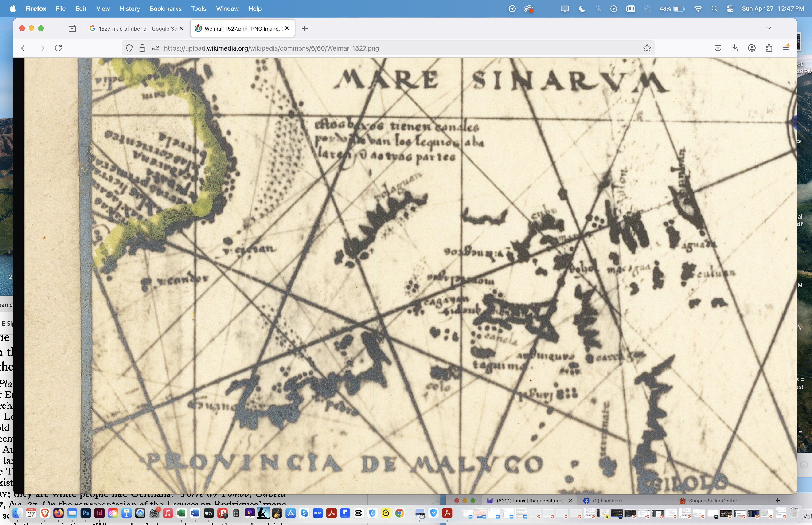Launch Brave browser from the Dock
The width and height of the screenshot is (812, 525).
(x=45, y=513)
